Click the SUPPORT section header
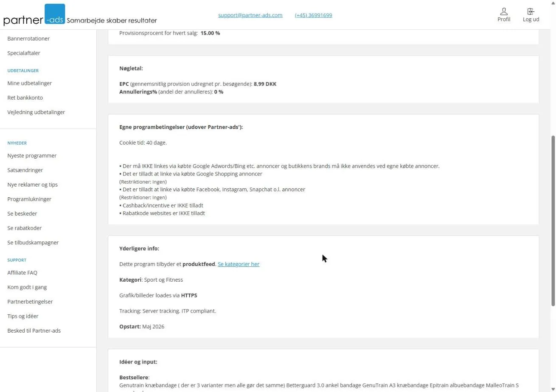This screenshot has width=556, height=392. (x=17, y=260)
